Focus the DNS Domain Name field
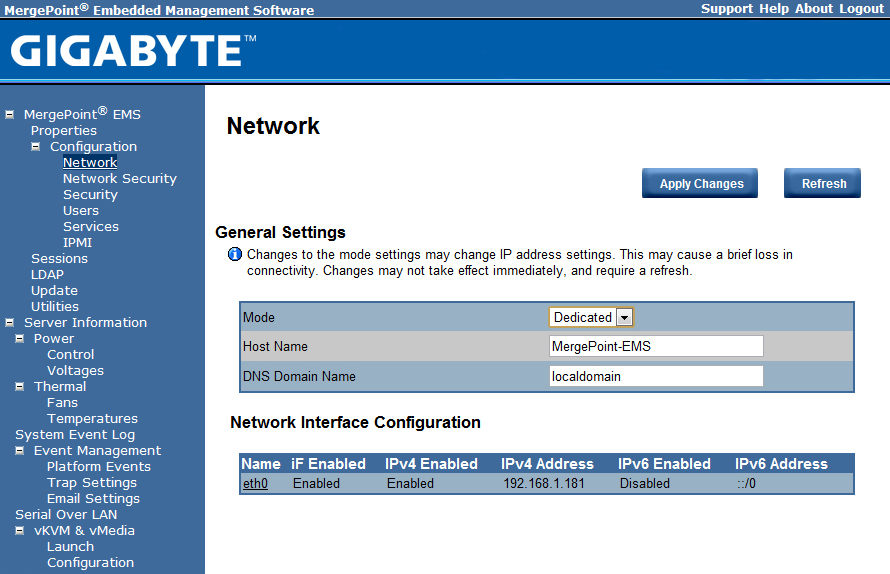This screenshot has height=574, width=890. pyautogui.click(x=656, y=376)
